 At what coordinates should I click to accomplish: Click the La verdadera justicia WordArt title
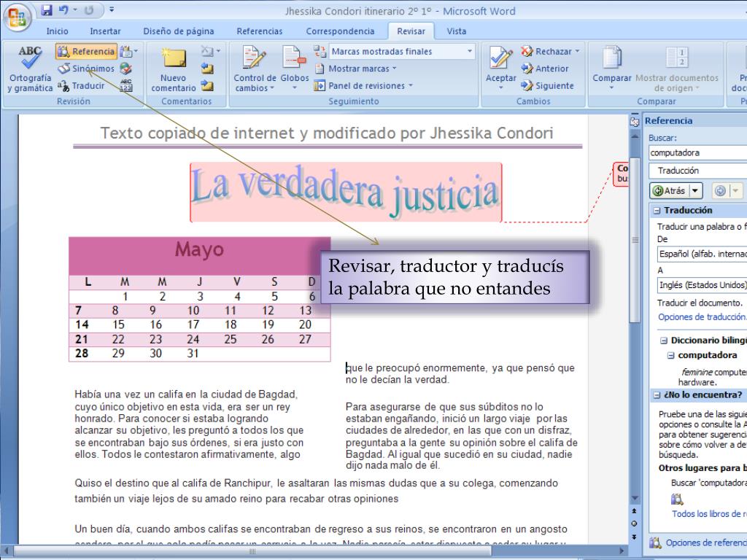(346, 192)
